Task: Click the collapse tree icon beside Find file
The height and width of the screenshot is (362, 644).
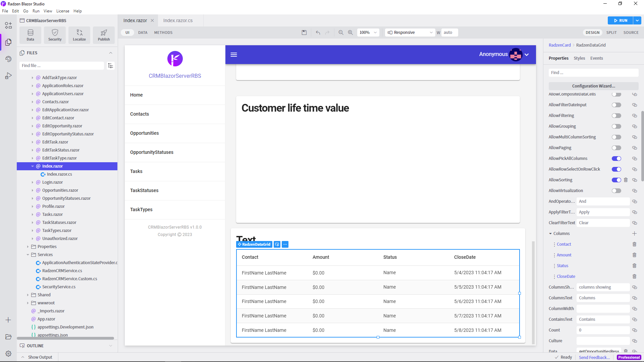Action: pyautogui.click(x=111, y=66)
